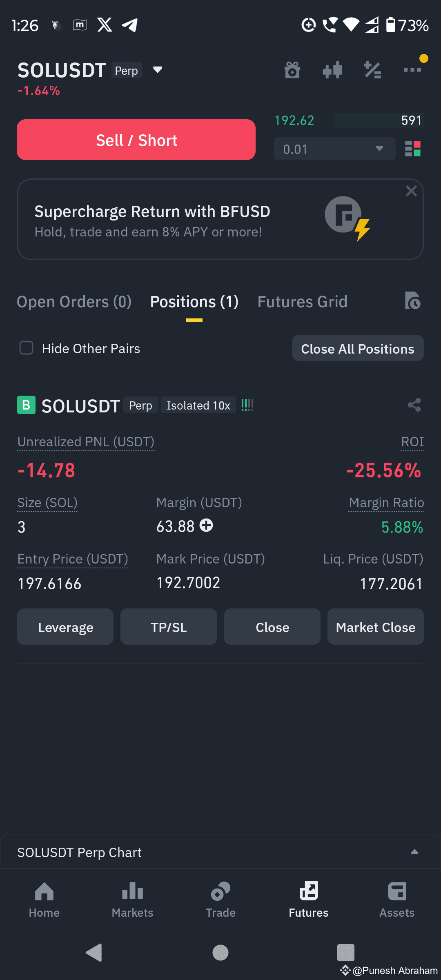Screen dimensions: 441x980
Task: Open TP/SL settings for position
Action: (169, 627)
